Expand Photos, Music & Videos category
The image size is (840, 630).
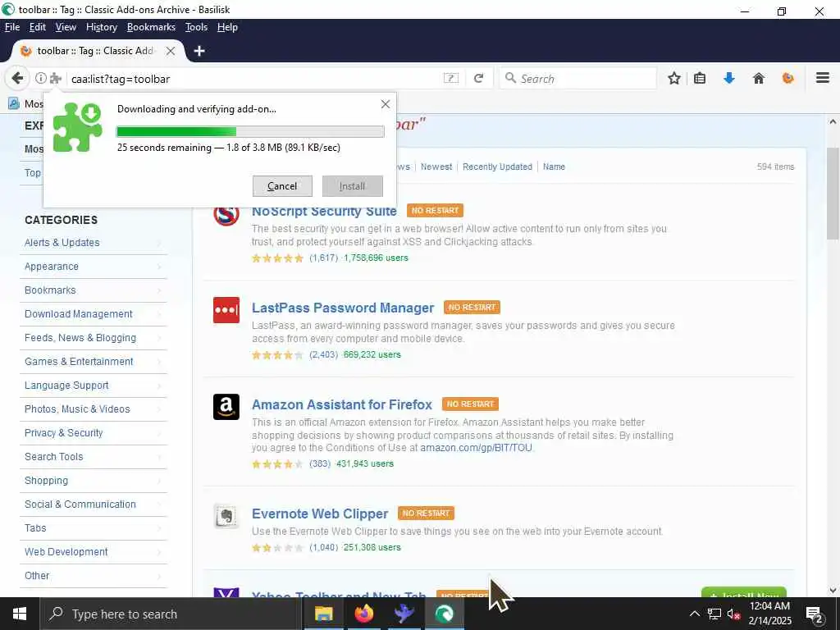[x=94, y=409]
